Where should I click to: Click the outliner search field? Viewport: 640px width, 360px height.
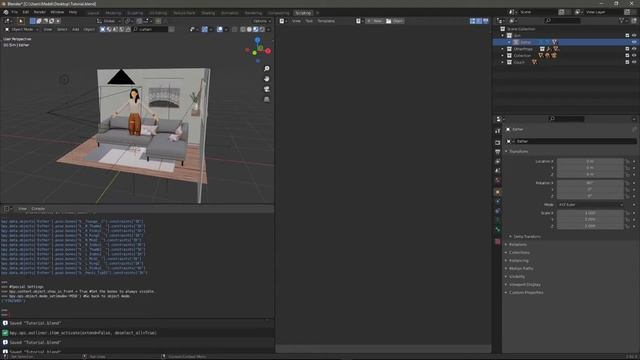(562, 20)
